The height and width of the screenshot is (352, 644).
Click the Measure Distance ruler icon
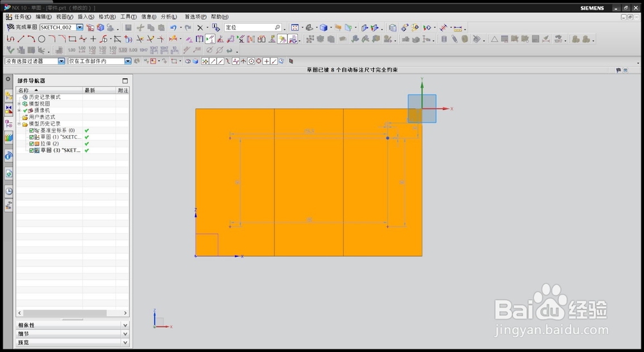point(458,28)
